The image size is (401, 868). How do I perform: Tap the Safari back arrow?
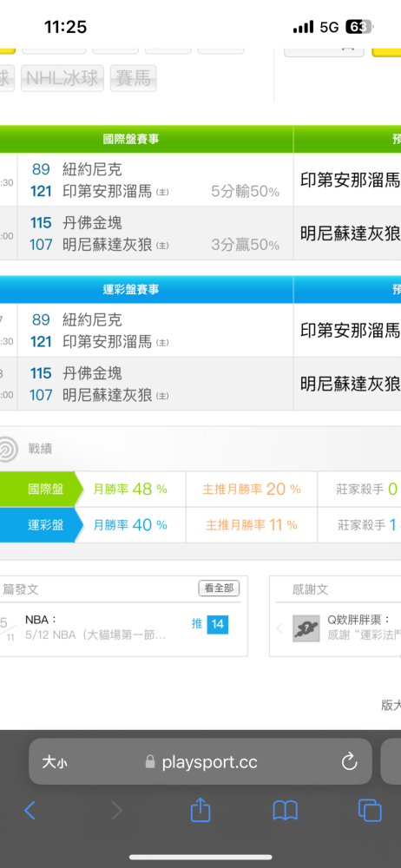(x=30, y=811)
